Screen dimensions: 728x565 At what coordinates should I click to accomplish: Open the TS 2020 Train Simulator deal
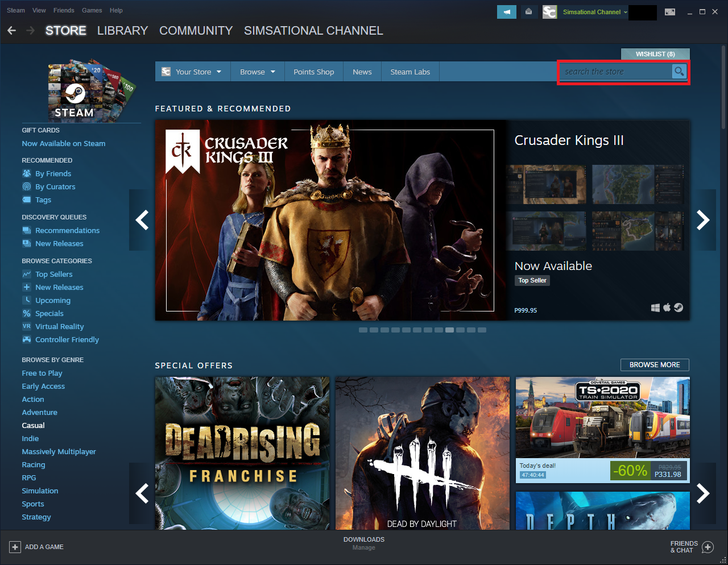click(603, 430)
